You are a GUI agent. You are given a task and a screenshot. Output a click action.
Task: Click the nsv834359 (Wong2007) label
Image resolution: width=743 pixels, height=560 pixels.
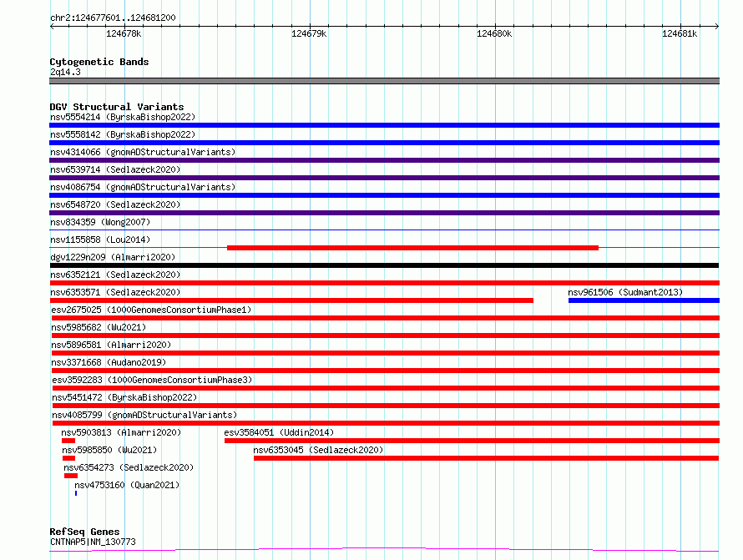tap(100, 222)
